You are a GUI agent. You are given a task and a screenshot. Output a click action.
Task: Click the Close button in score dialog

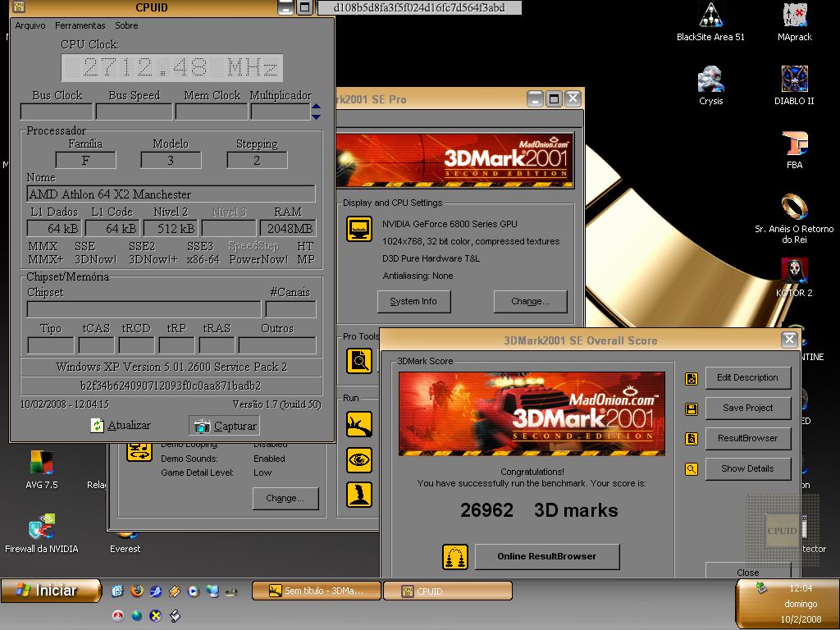(748, 571)
